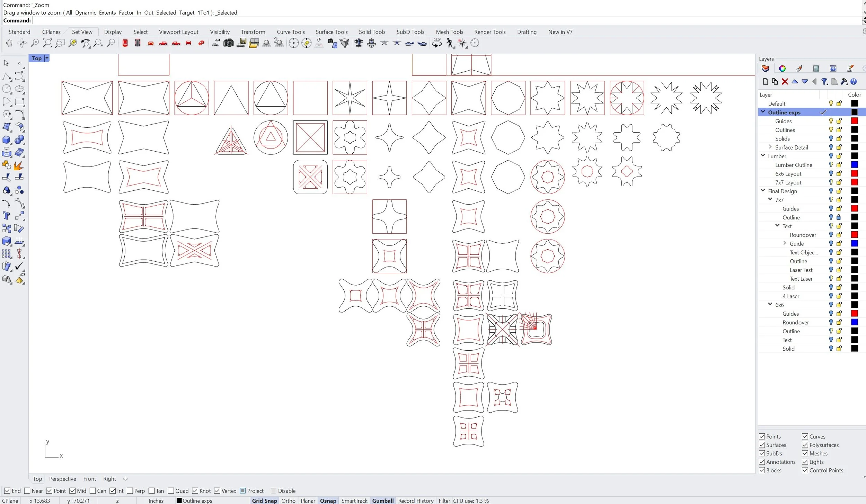
Task: Click the blue Roundover layer color swatch
Action: tap(854, 322)
